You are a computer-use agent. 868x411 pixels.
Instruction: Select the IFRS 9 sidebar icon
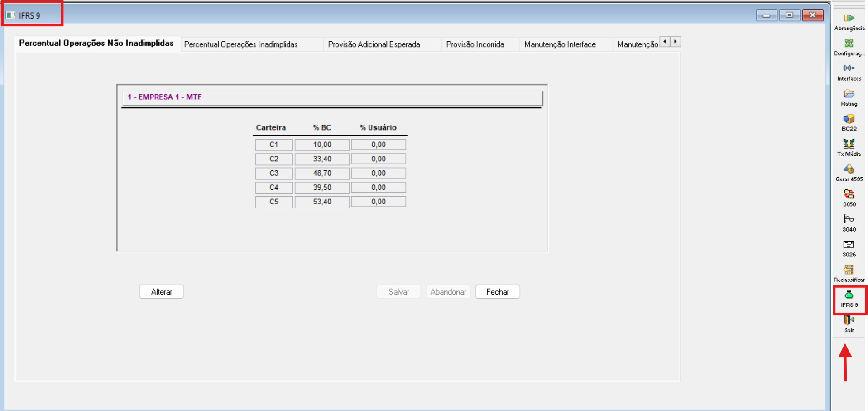click(x=849, y=300)
